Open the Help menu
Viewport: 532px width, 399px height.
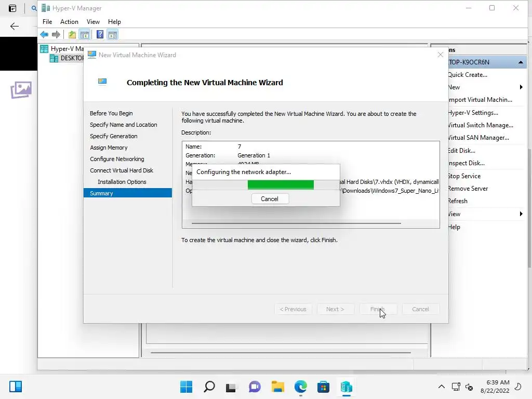[x=114, y=22]
